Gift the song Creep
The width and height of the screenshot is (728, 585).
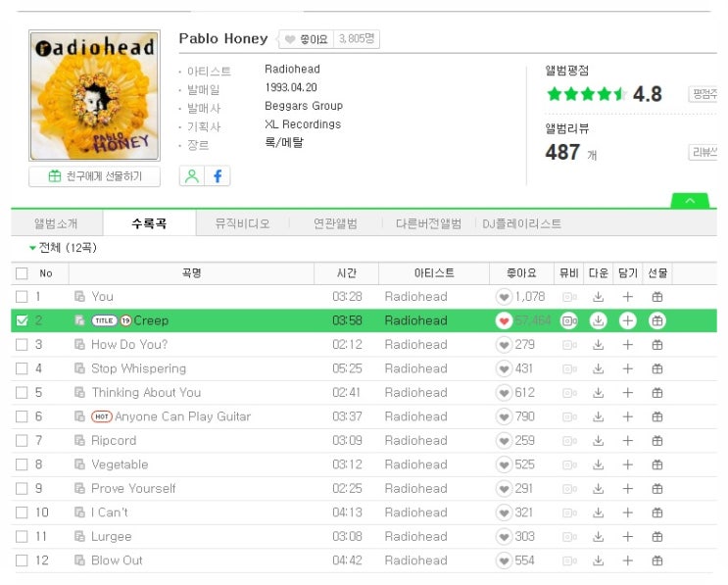pyautogui.click(x=657, y=320)
